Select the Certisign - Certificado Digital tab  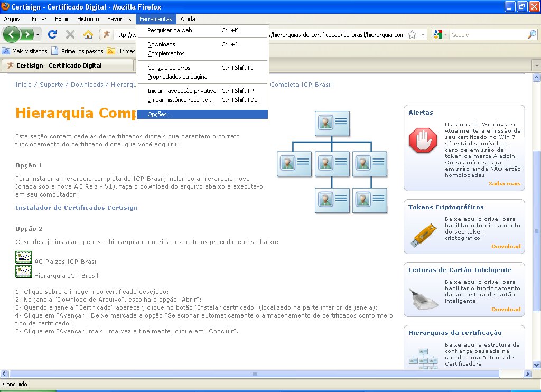point(67,65)
